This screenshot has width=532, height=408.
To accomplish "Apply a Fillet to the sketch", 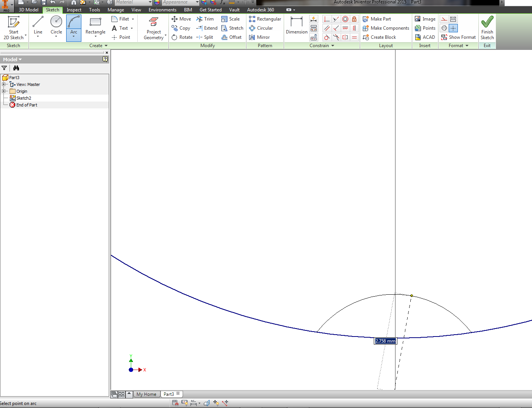I will 121,19.
